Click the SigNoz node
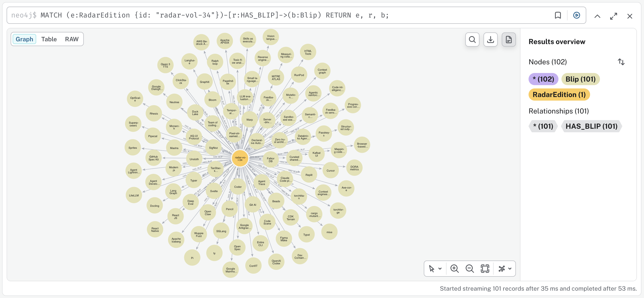644x298 pixels. point(213,148)
